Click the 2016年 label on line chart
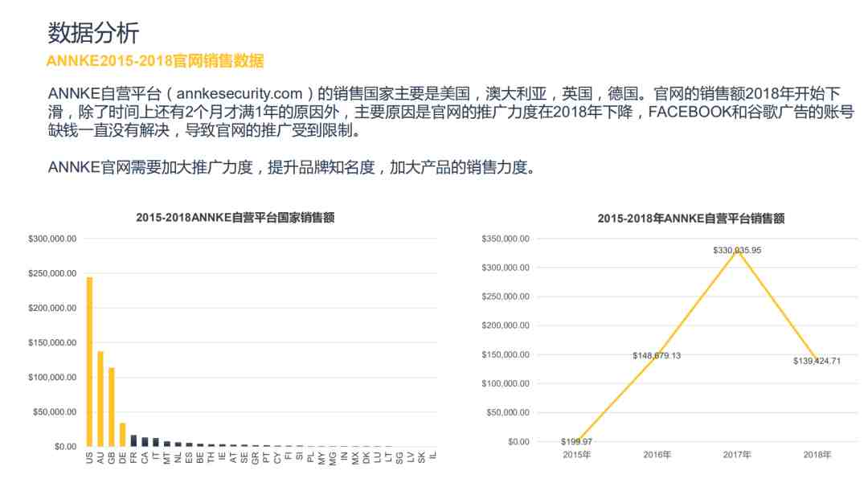The width and height of the screenshot is (868, 487). pos(657,455)
